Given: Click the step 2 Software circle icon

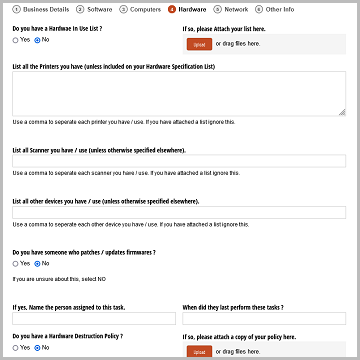Looking at the screenshot, I should (x=80, y=9).
